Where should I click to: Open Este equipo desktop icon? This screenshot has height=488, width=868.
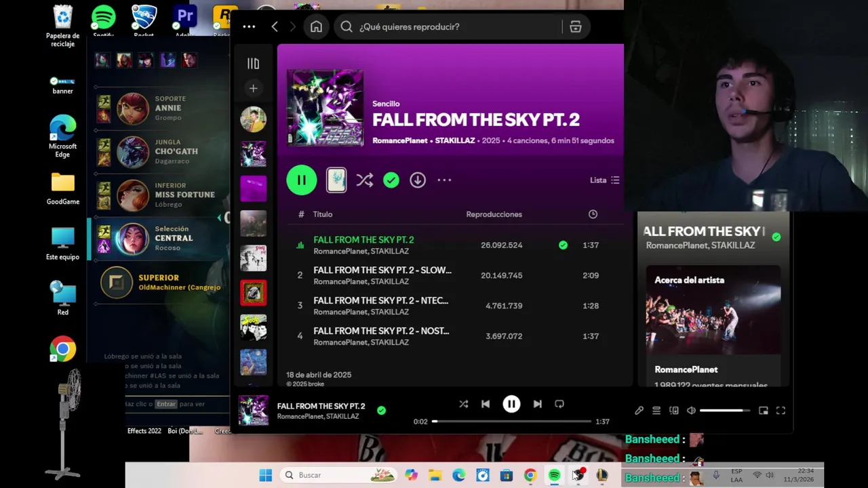pyautogui.click(x=62, y=244)
